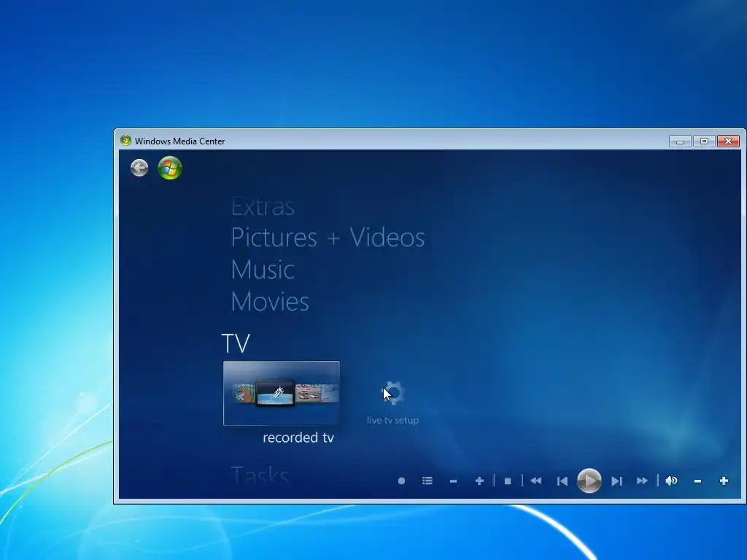Click channel down minus button

pos(453,481)
